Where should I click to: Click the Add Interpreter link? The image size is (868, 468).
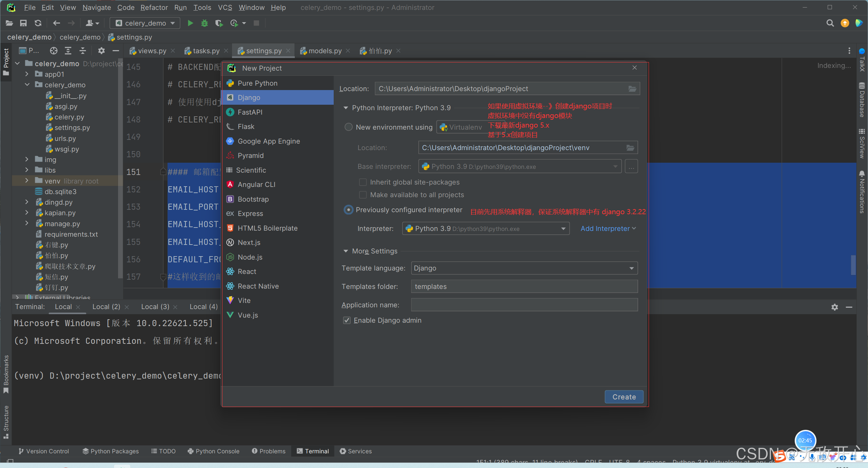(x=608, y=229)
